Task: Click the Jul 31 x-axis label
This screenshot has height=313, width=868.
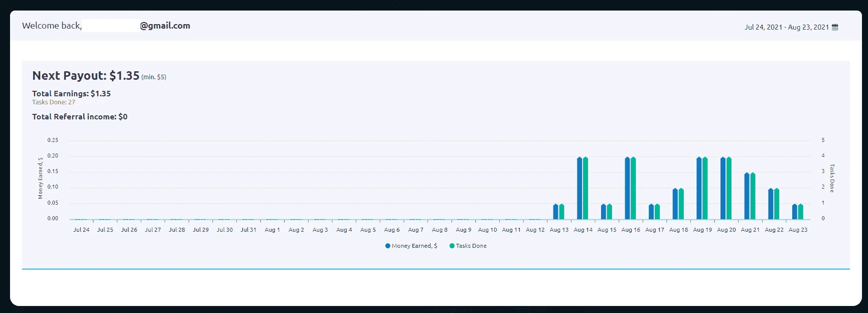Action: [248, 230]
